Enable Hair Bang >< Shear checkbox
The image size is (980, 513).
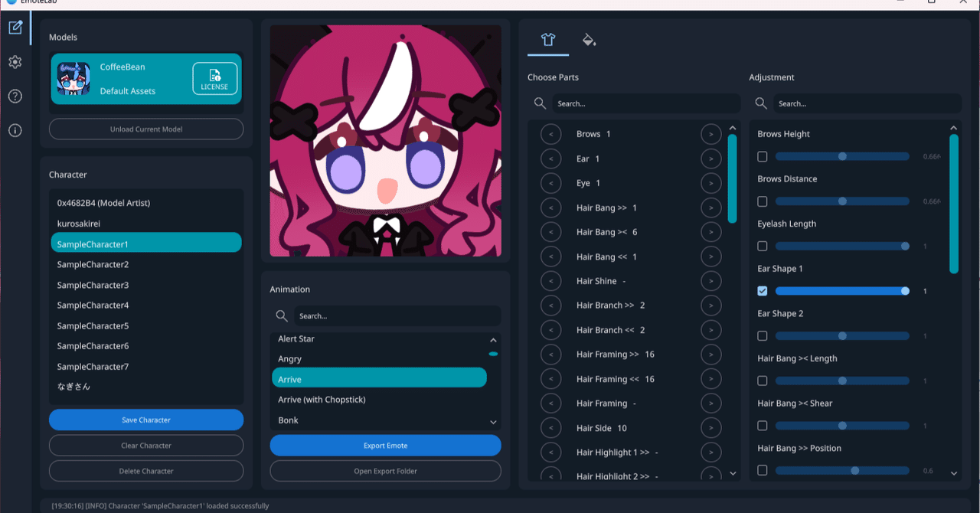[763, 426]
